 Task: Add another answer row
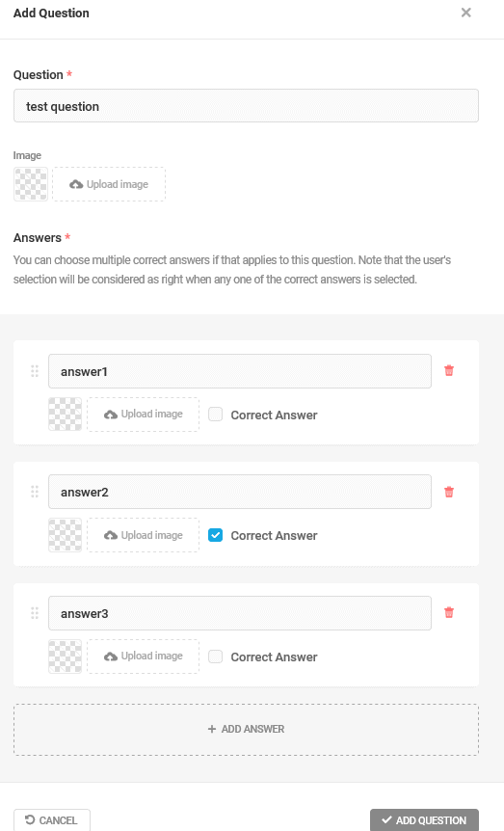(246, 729)
